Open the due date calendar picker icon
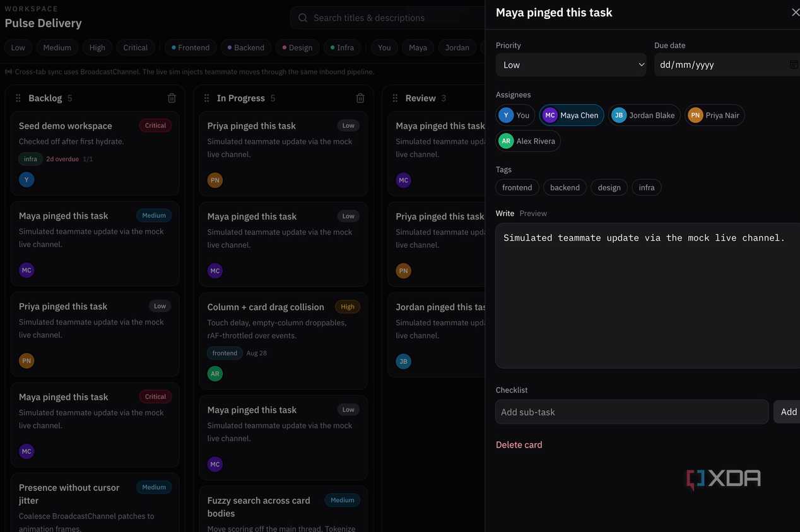Viewport: 800px width, 532px height. [794, 65]
